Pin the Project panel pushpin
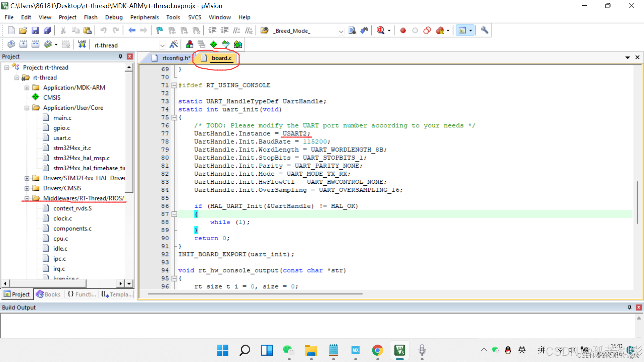The height and width of the screenshot is (362, 644). point(120,56)
